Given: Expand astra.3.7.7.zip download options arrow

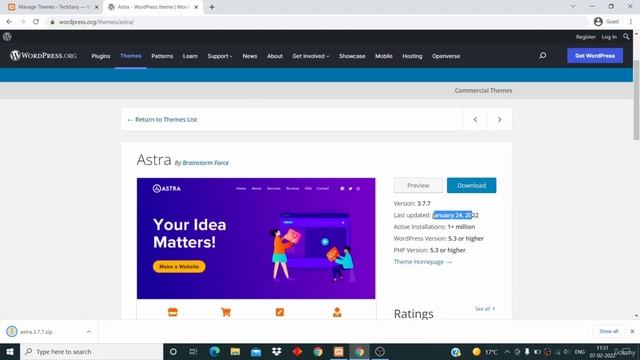Looking at the screenshot, I should 89,331.
